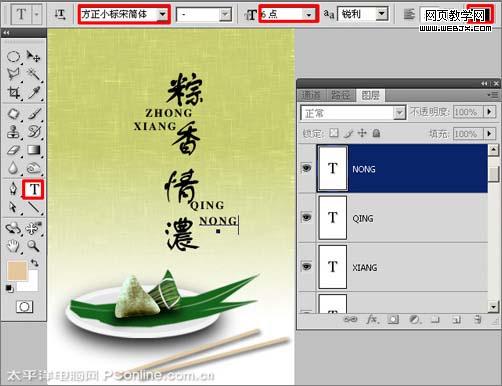Toggle lock position
This screenshot has height=386, width=502.
[x=362, y=133]
